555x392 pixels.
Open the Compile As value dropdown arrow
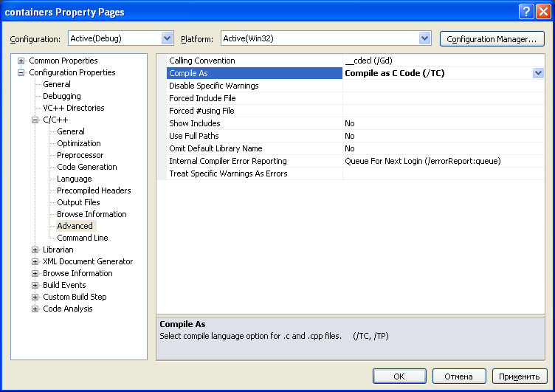[x=538, y=73]
